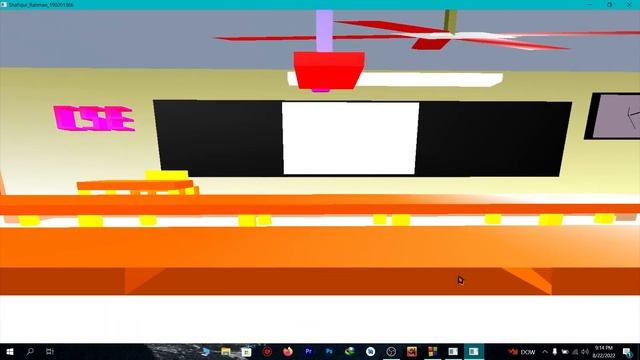Open the battery status tray icon
The width and height of the screenshot is (640, 360).
565,351
